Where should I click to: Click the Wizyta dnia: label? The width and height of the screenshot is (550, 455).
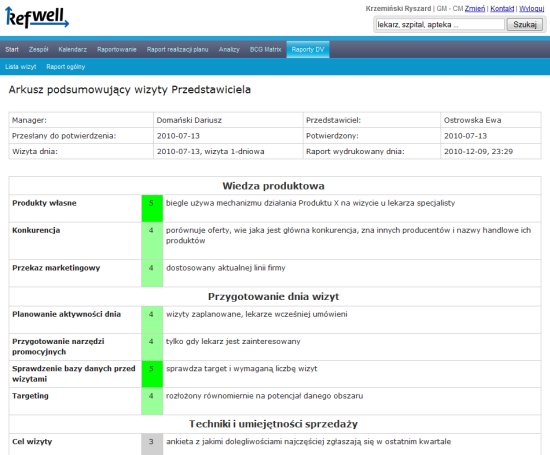click(35, 152)
